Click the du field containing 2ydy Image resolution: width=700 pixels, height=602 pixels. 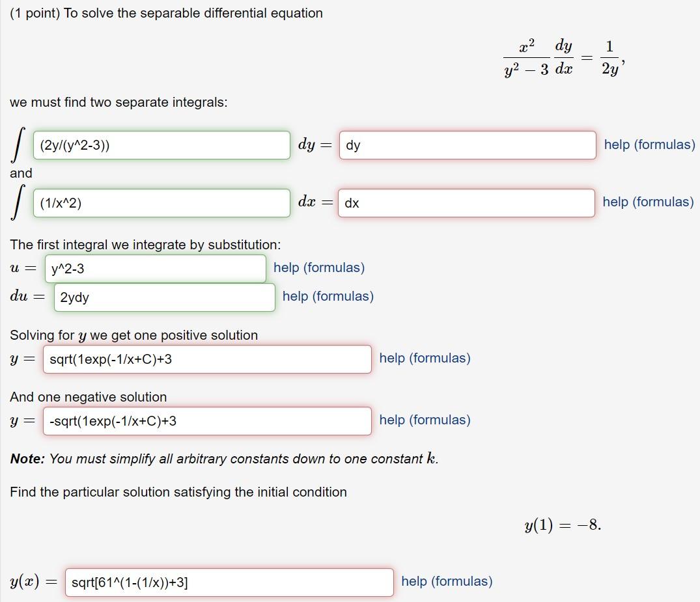(x=163, y=297)
